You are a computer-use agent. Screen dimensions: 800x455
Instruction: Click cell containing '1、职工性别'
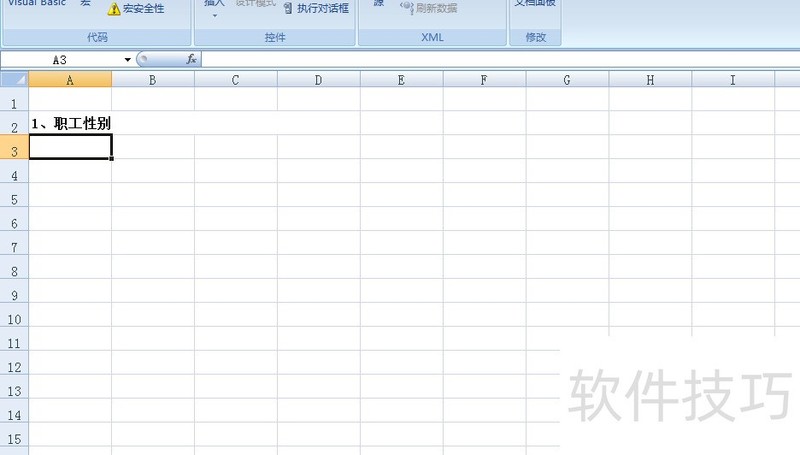pos(70,123)
